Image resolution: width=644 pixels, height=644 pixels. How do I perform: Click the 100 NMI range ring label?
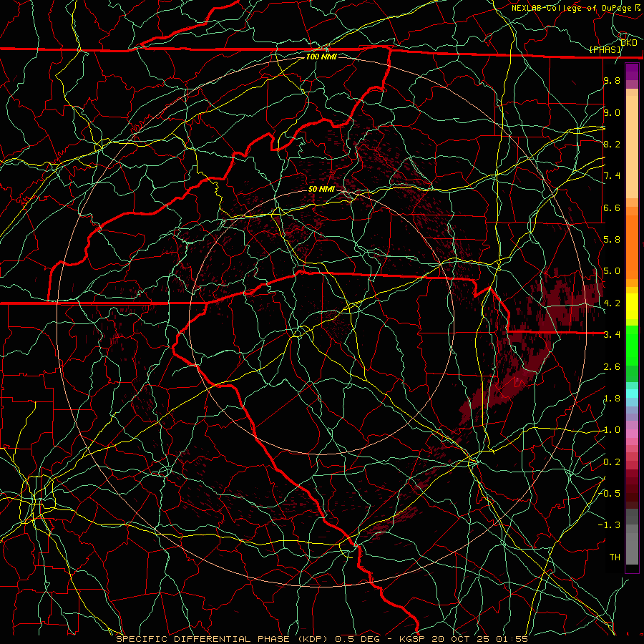coord(321,57)
